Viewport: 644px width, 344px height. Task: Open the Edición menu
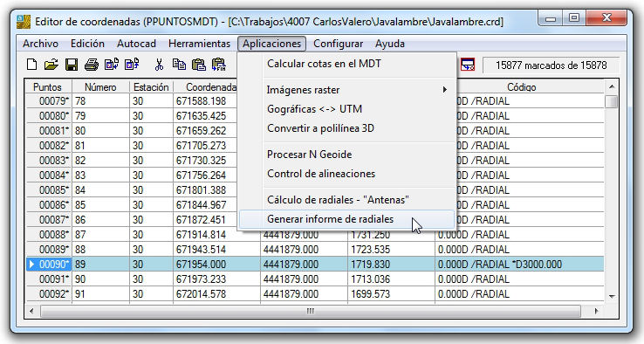coord(87,44)
